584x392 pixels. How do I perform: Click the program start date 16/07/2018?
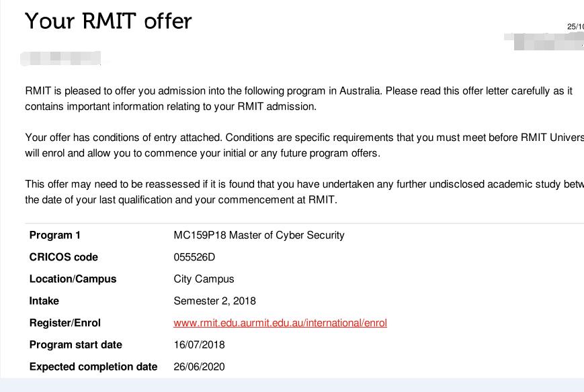(199, 345)
